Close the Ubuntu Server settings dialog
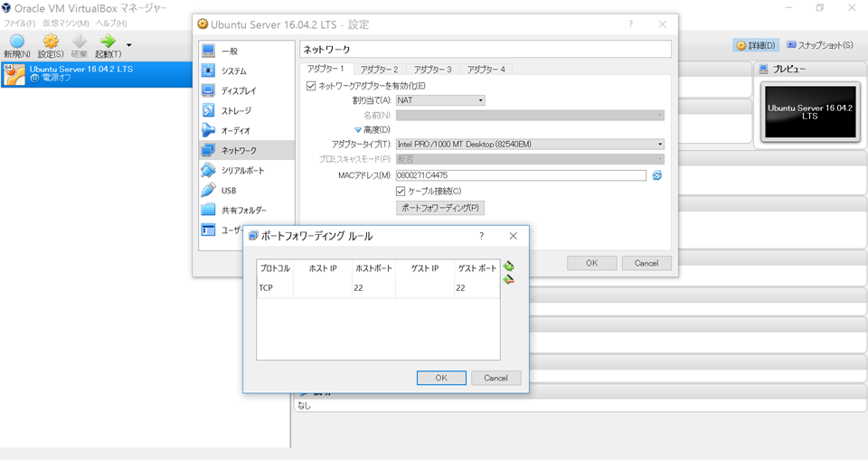868x460 pixels. coord(663,25)
